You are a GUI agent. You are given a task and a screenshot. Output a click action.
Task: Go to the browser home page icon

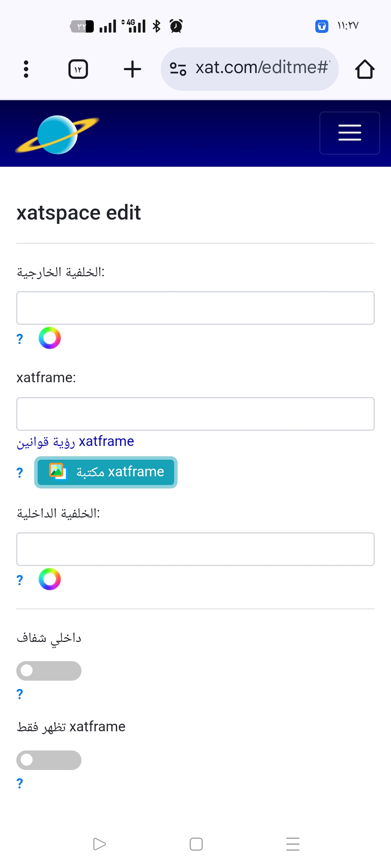(365, 69)
